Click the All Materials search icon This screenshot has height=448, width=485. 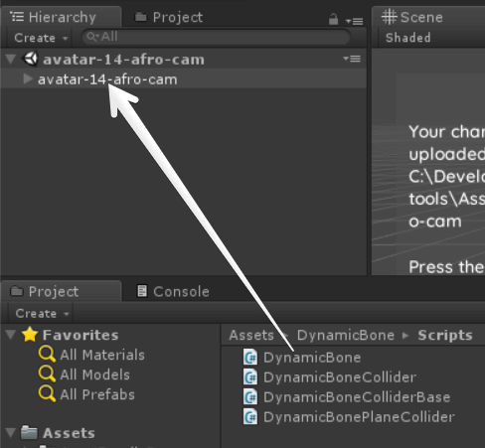click(x=47, y=355)
